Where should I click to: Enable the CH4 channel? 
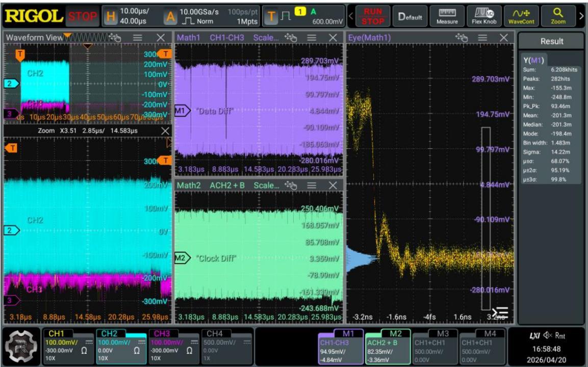(227, 347)
